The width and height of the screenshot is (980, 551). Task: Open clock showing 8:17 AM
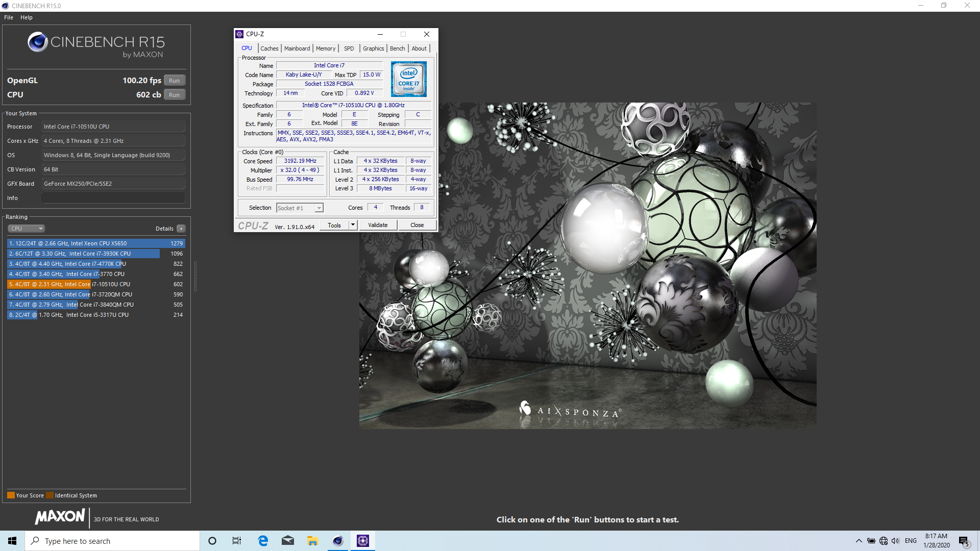[937, 541]
